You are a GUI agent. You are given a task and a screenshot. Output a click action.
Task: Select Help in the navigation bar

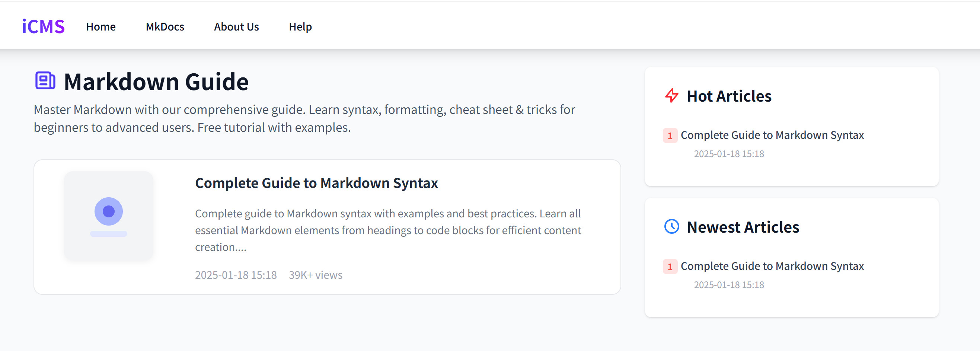pyautogui.click(x=300, y=27)
